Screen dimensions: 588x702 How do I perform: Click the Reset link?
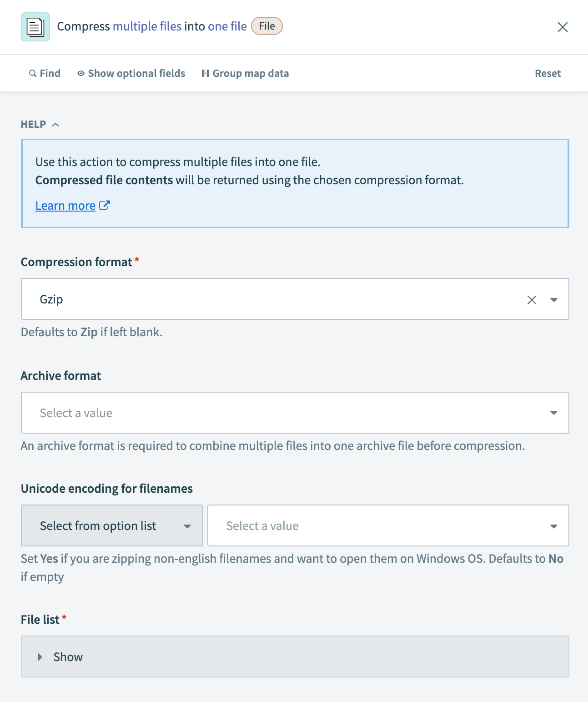coord(548,73)
